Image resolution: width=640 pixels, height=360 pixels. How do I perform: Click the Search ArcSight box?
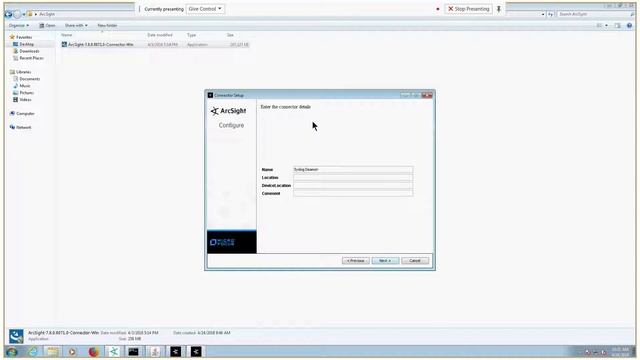(x=593, y=14)
